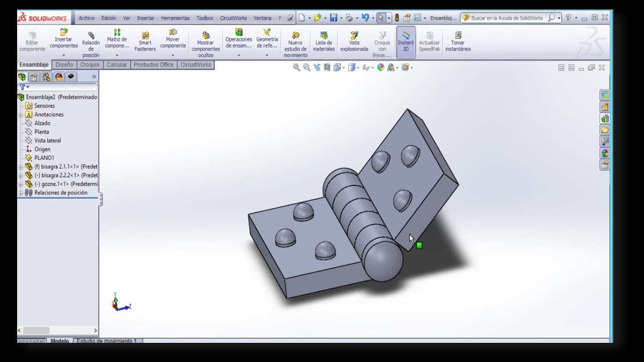Open the Lista de materiales tool
This screenshot has height=362, width=644.
[x=324, y=42]
